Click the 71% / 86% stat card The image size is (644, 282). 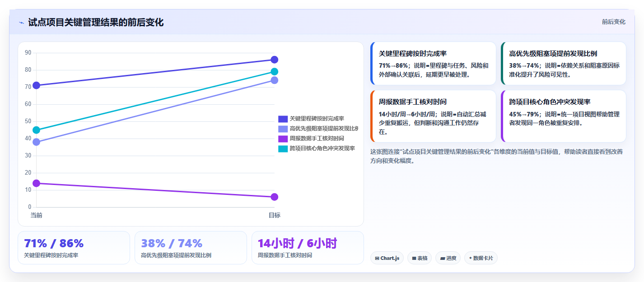coord(74,248)
